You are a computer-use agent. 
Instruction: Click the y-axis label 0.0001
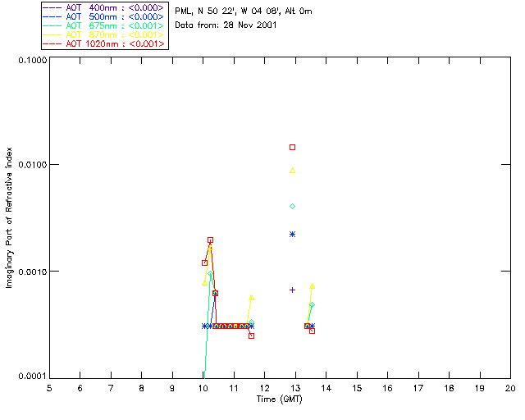33,377
